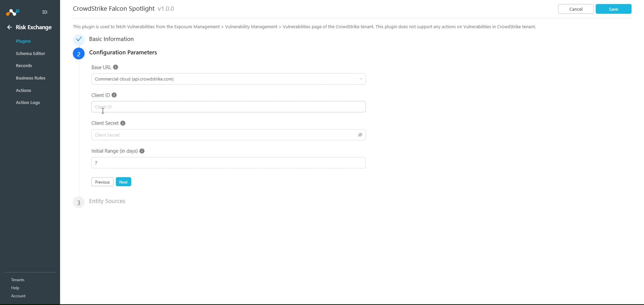Open Tenants in the sidebar footer

click(x=18, y=280)
